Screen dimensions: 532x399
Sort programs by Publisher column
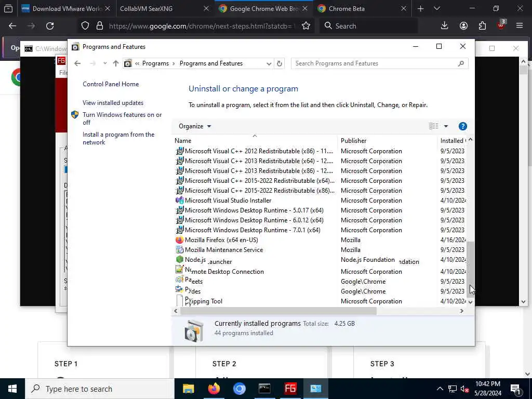pos(388,140)
